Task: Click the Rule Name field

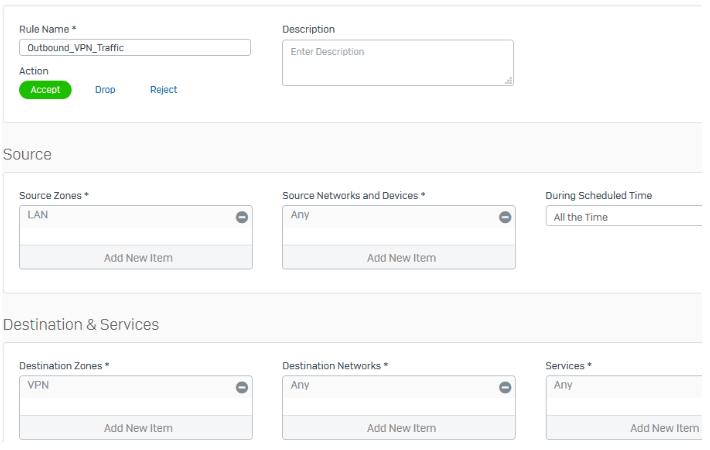Action: tap(135, 48)
